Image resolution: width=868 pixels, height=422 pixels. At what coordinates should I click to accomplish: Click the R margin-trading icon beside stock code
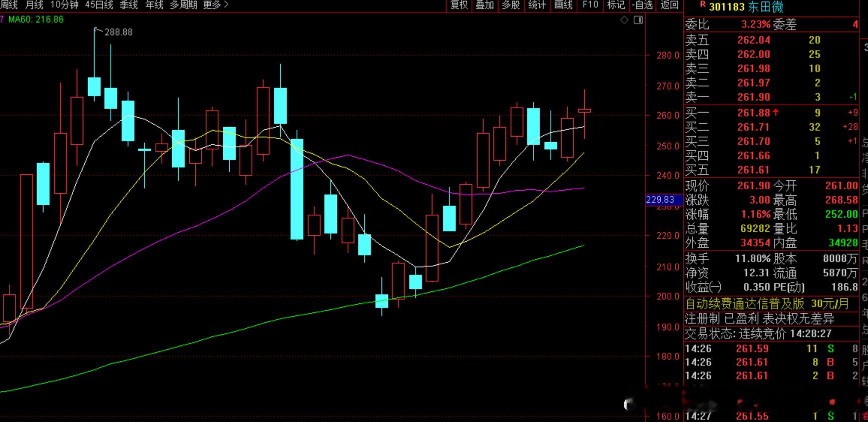pyautogui.click(x=703, y=4)
